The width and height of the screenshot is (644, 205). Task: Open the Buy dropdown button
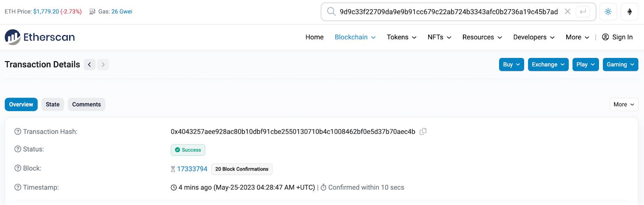click(x=512, y=64)
